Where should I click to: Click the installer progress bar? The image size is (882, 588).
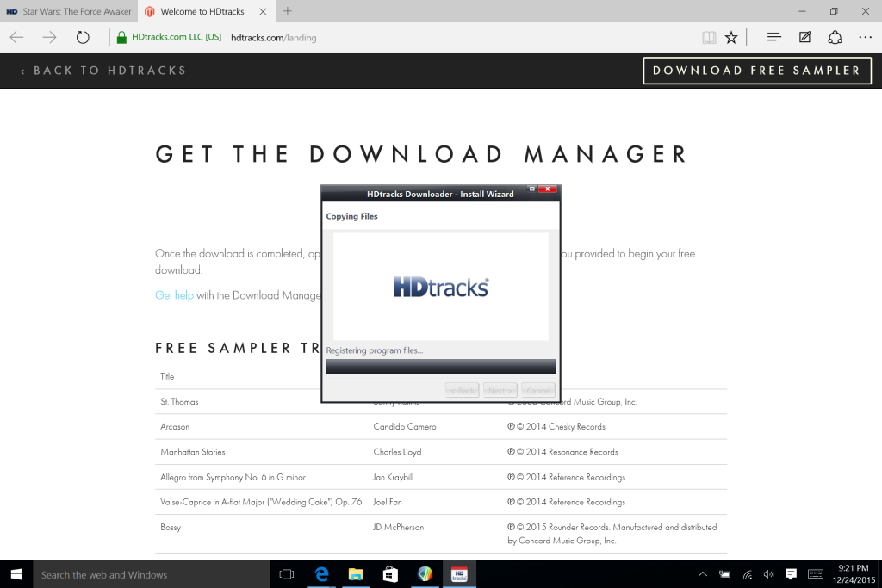[x=441, y=367]
